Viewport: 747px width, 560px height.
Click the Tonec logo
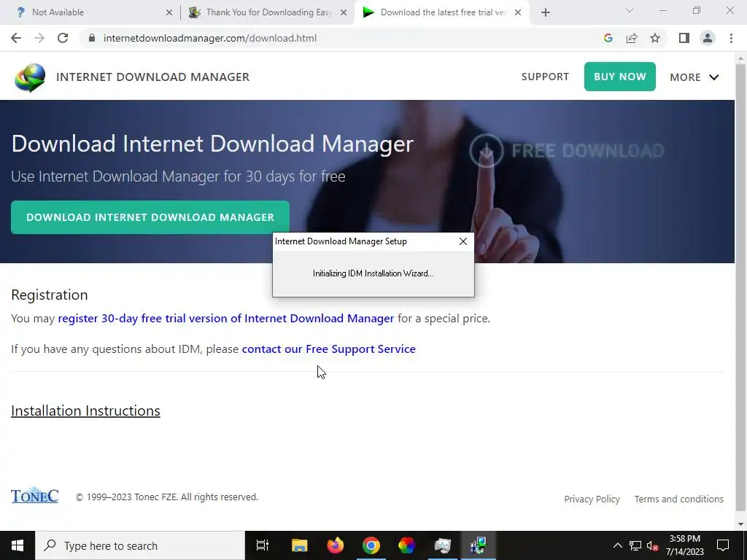(x=34, y=495)
